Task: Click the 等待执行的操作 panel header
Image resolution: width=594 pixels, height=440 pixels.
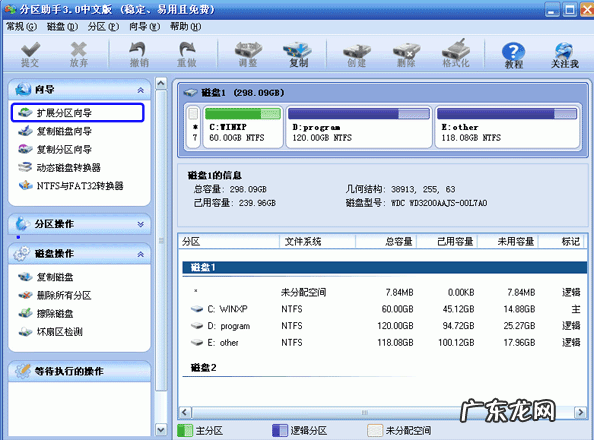Action: [x=79, y=371]
